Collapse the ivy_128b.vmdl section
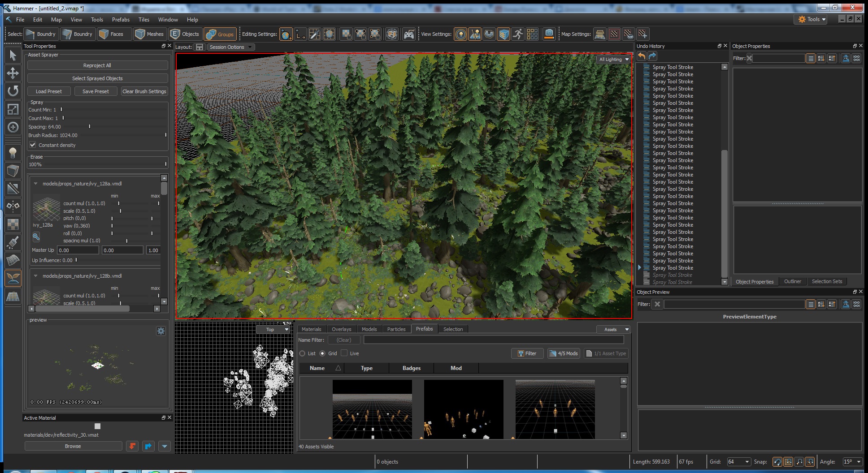 pos(35,276)
